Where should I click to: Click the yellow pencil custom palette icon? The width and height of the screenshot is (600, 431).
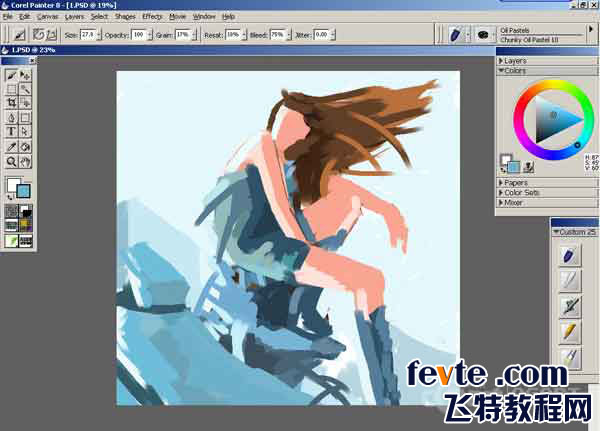coord(570,331)
